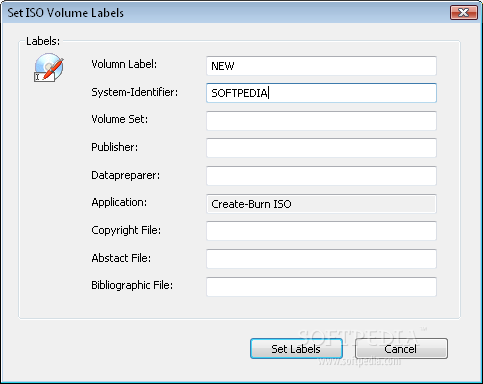The height and width of the screenshot is (384, 483).
Task: Click the Volumn Label input field
Action: click(x=321, y=66)
